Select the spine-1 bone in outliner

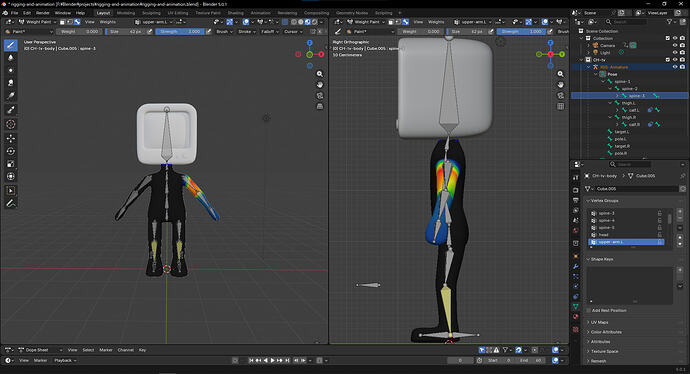click(622, 81)
